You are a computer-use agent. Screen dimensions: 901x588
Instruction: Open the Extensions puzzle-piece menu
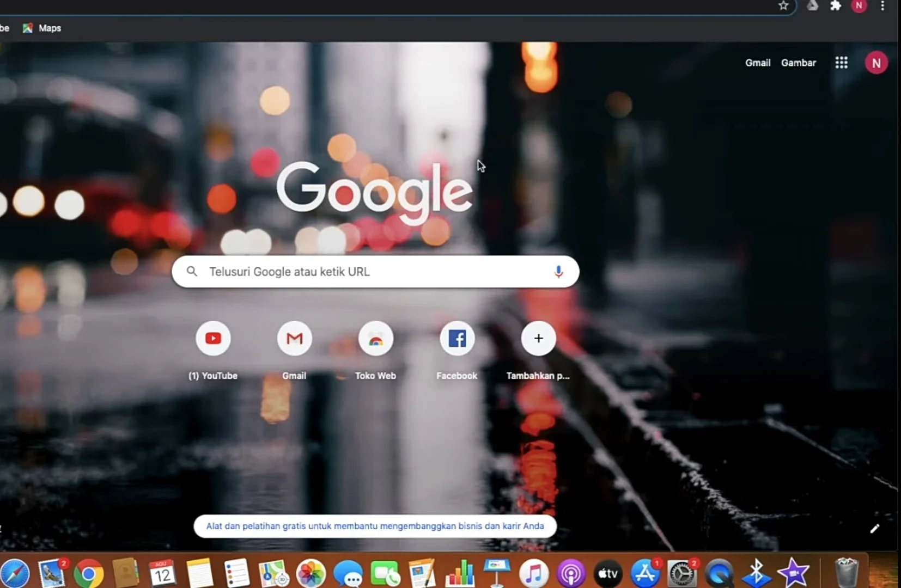(x=836, y=5)
